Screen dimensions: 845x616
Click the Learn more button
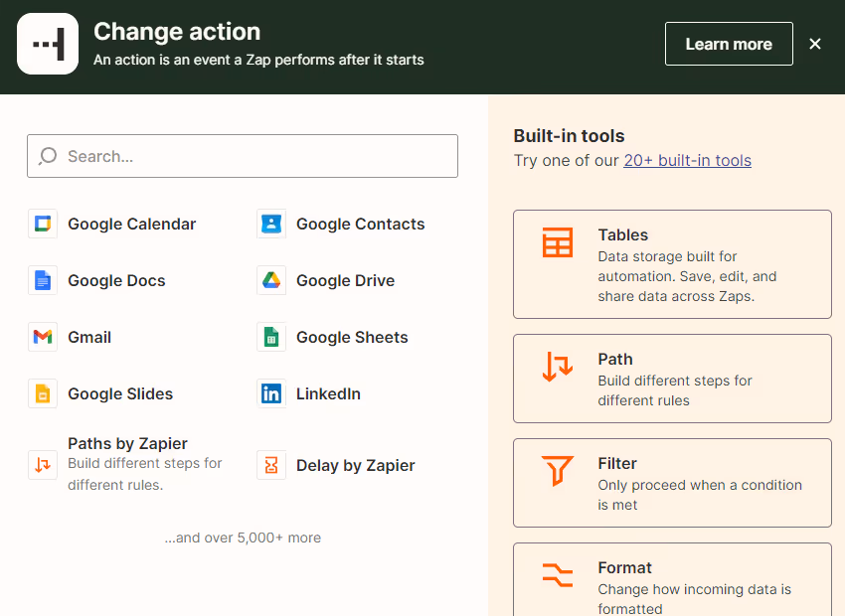[x=729, y=44]
